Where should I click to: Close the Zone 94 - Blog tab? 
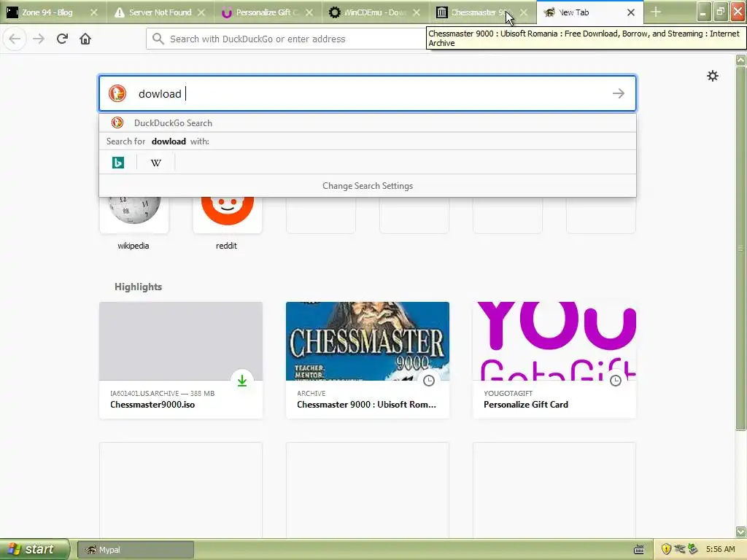(94, 12)
